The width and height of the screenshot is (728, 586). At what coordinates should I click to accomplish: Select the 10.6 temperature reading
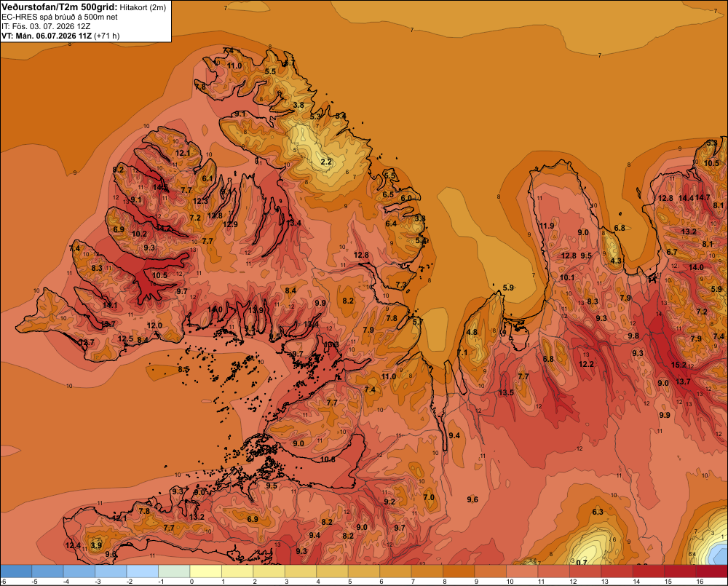tap(328, 459)
